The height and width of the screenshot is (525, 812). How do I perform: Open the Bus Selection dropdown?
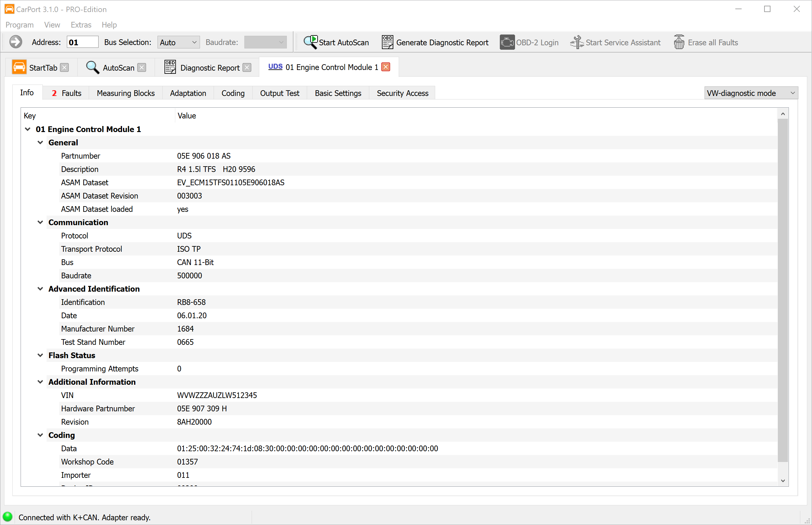point(178,42)
